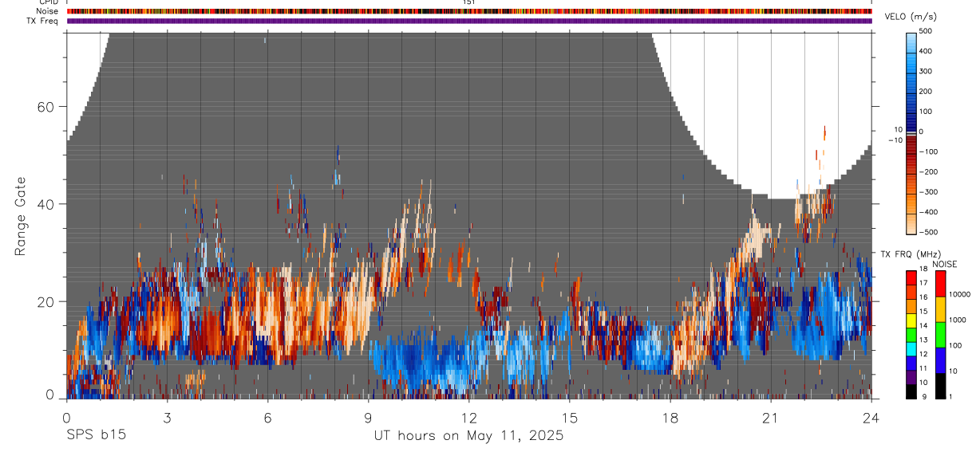Pick the red top segment of NOISE legend

click(x=940, y=284)
